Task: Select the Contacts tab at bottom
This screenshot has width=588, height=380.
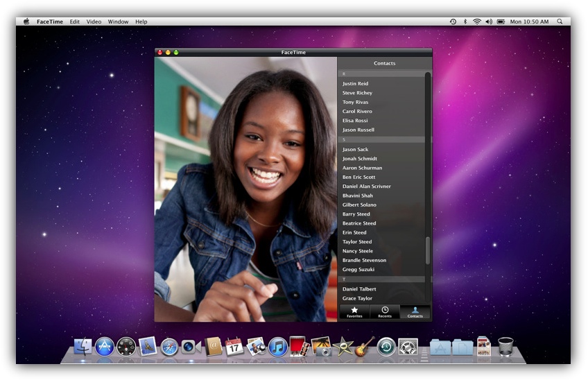Action: (x=415, y=312)
